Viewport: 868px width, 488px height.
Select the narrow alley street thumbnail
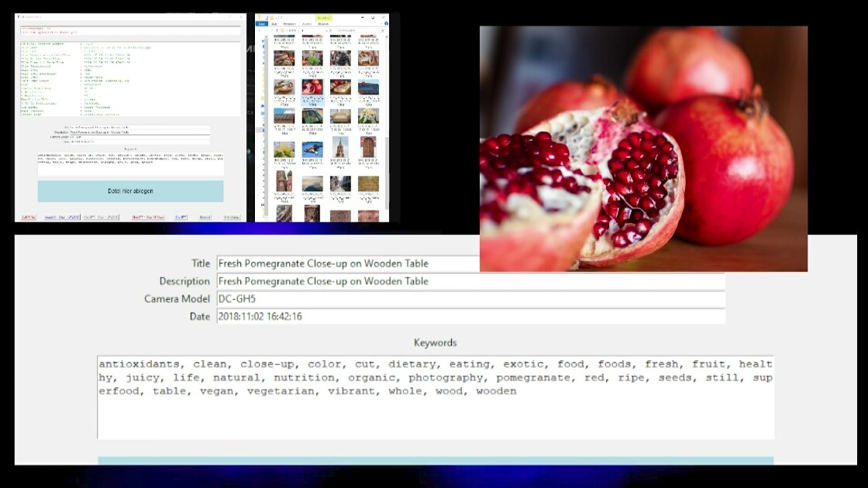340,184
